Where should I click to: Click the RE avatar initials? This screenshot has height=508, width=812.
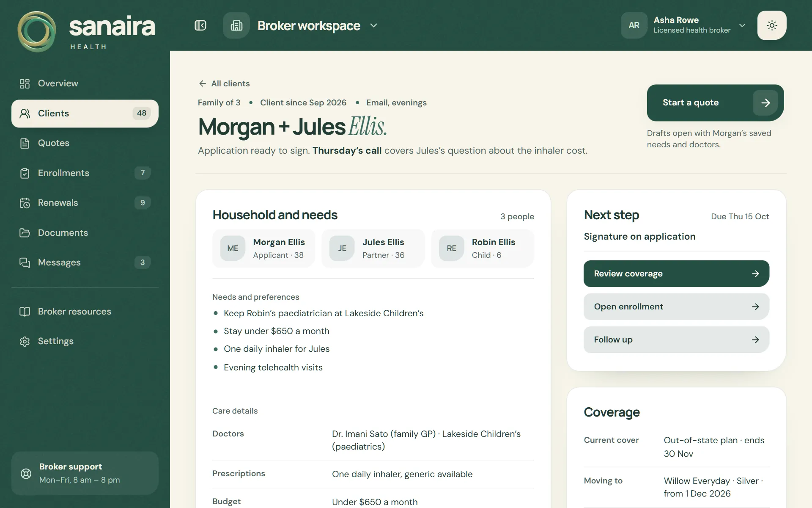tap(452, 248)
